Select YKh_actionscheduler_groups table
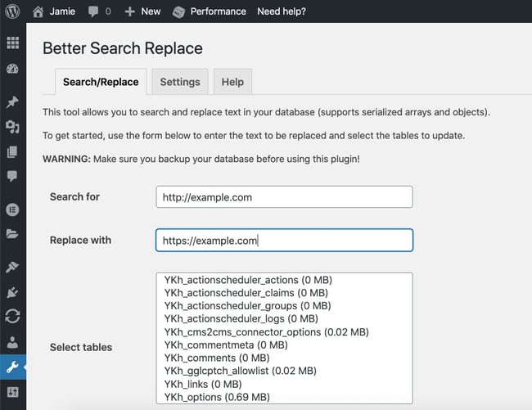 pyautogui.click(x=248, y=305)
